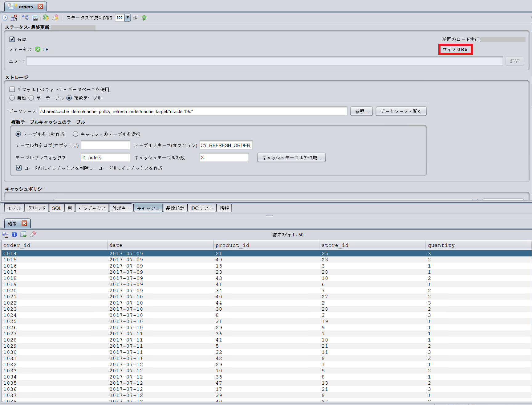Click the date column header

click(x=160, y=245)
